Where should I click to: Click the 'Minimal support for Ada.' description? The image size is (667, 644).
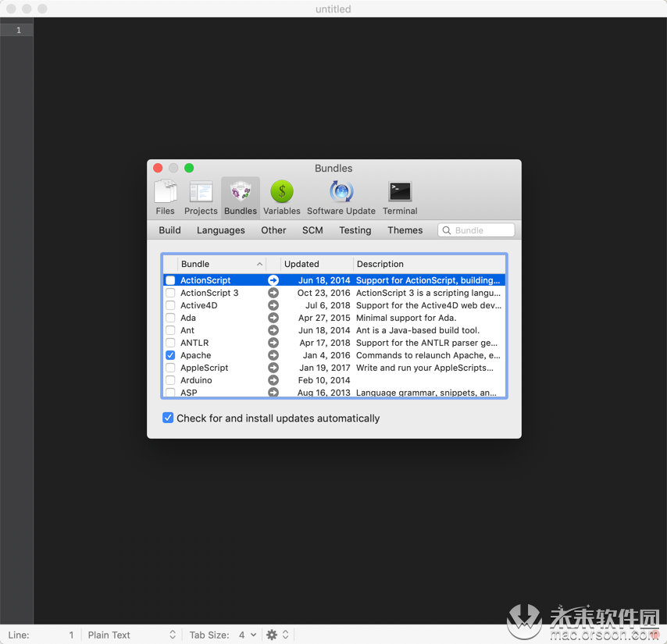pyautogui.click(x=406, y=318)
